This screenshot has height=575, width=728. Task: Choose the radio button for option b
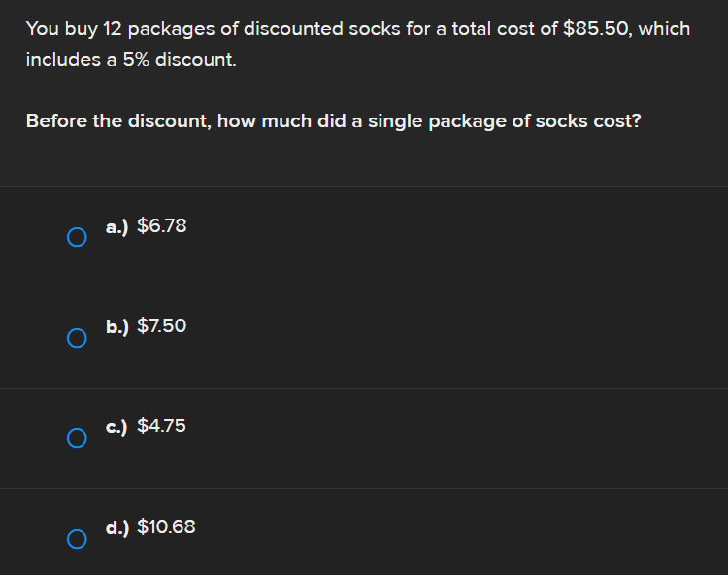point(77,337)
